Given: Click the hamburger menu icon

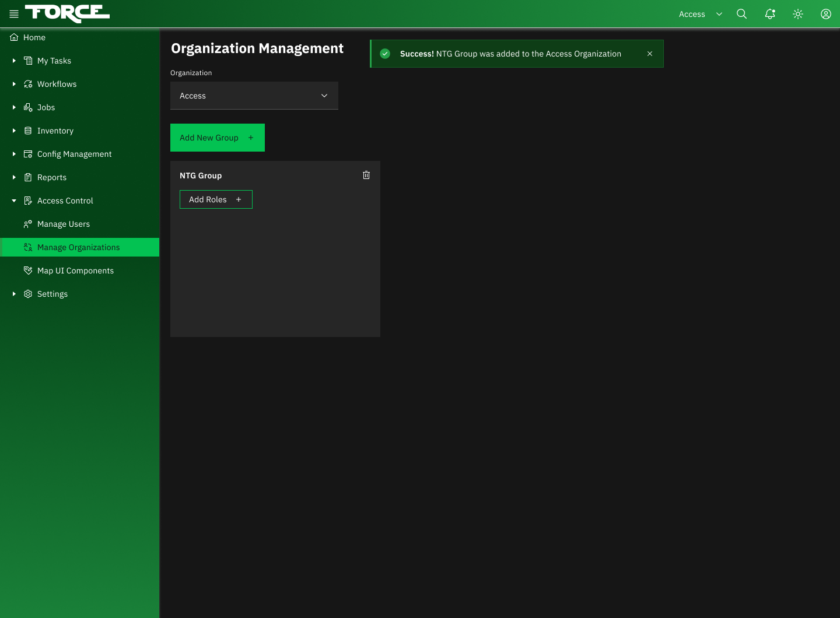Looking at the screenshot, I should (14, 14).
